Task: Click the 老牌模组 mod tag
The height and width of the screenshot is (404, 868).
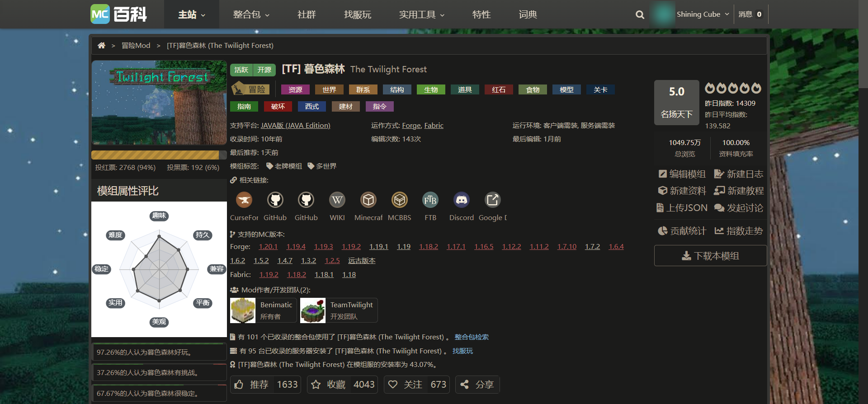Action: click(284, 166)
